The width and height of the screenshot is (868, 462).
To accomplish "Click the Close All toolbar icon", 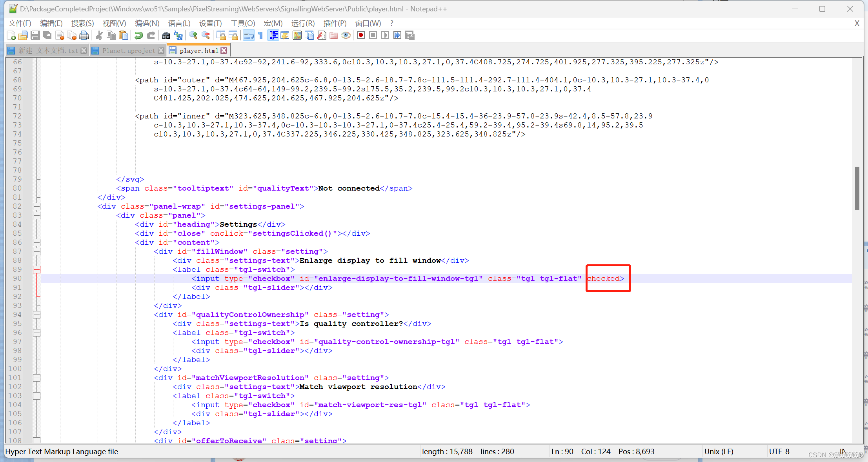I will [x=72, y=36].
